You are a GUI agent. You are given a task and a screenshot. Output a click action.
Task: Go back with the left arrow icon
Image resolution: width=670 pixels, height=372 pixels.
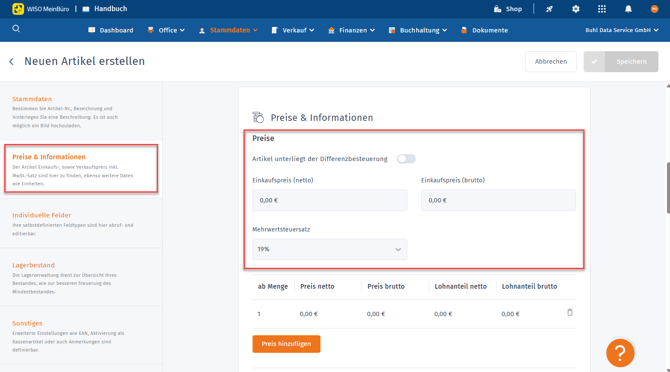(12, 62)
